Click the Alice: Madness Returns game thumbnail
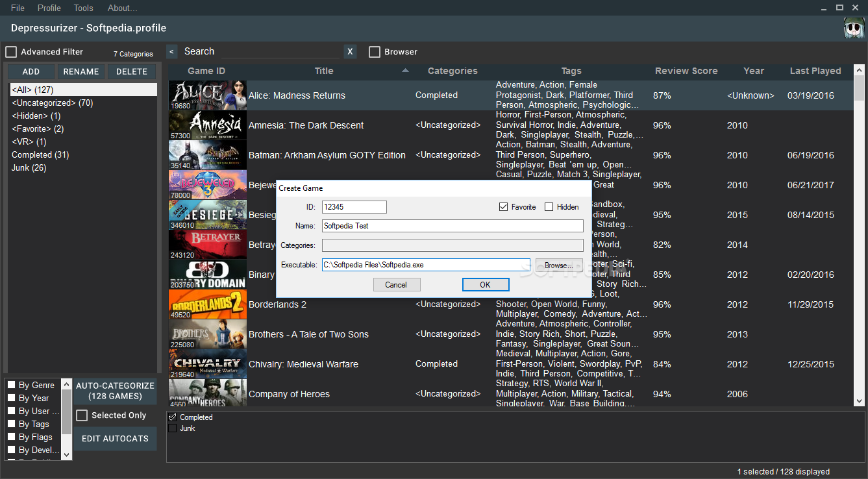 [208, 95]
